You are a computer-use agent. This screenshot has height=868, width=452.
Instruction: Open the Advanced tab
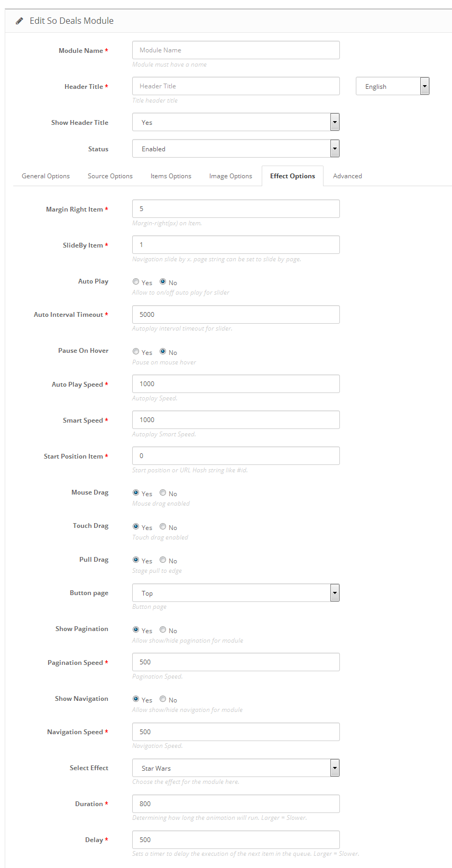tap(347, 176)
